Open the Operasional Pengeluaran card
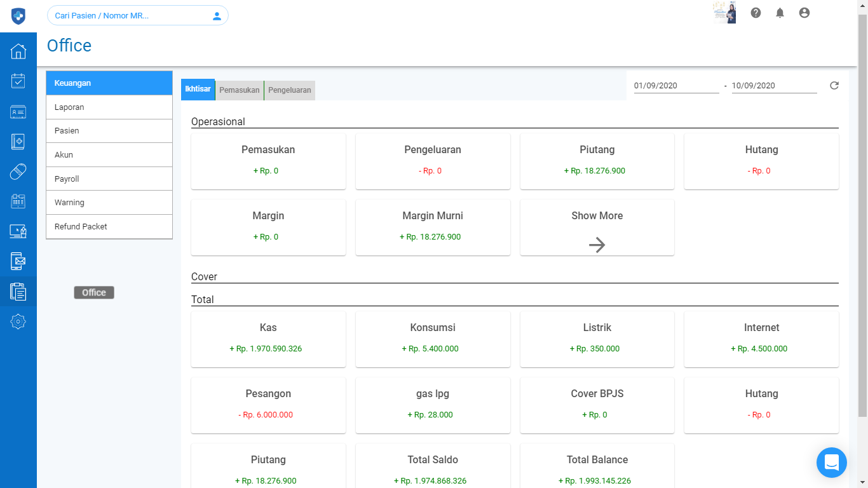 433,161
